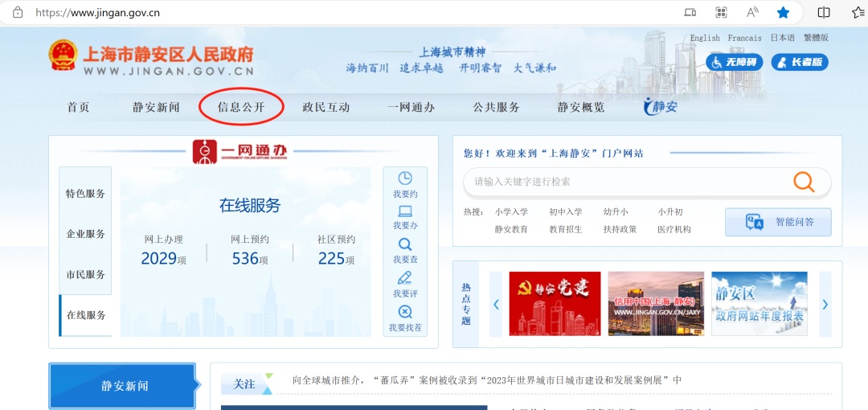Viewport: 868px width, 410px height.
Task: Click hot search 幼升小
Action: 616,211
